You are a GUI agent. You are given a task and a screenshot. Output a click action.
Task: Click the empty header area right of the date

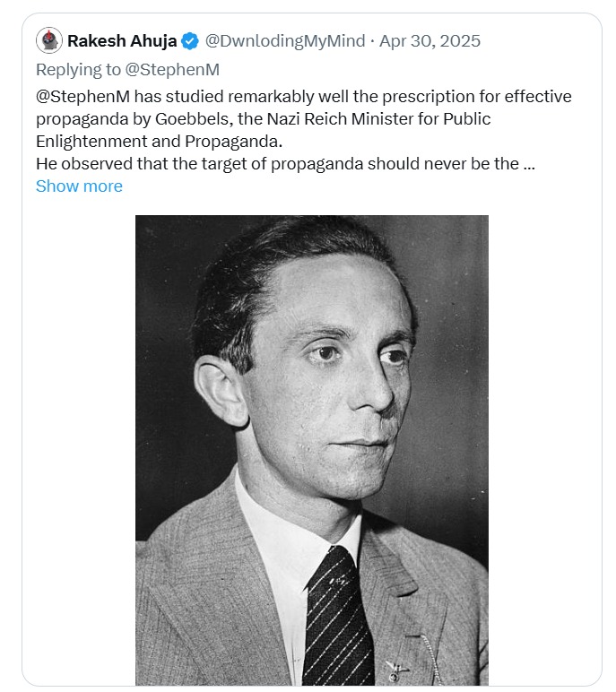tap(538, 40)
